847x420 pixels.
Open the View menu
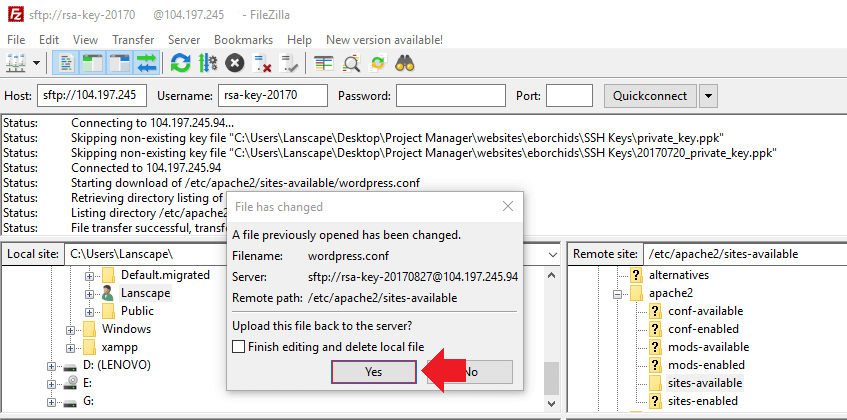[85, 39]
